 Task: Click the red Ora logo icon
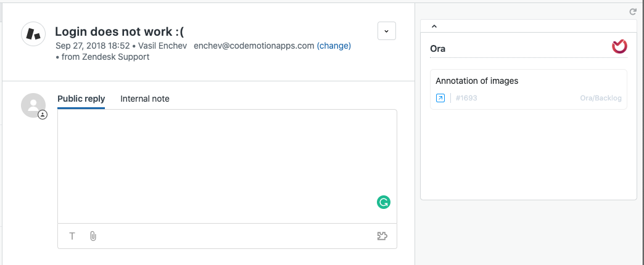coord(619,47)
